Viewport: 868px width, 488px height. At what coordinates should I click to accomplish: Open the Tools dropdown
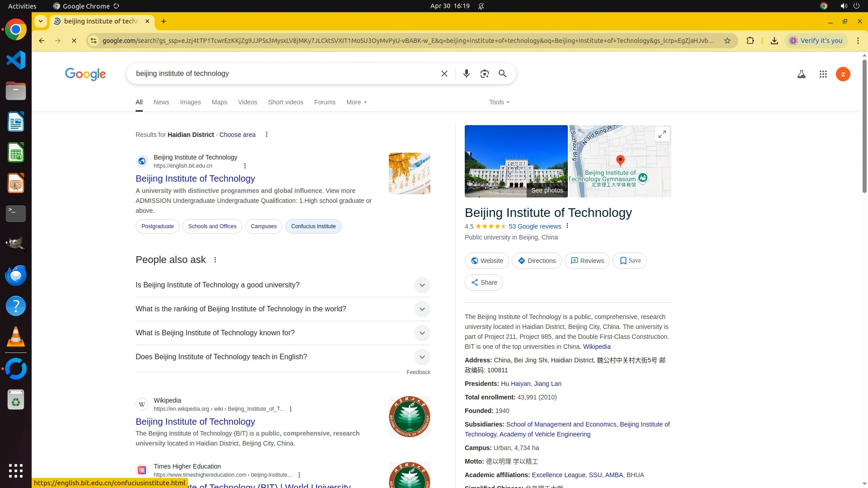(x=499, y=102)
